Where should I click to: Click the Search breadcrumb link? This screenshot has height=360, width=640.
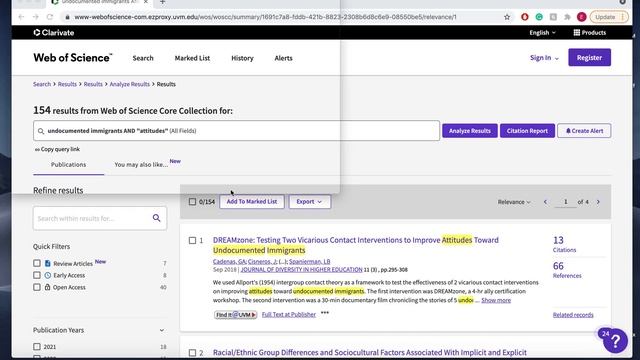[x=42, y=84]
